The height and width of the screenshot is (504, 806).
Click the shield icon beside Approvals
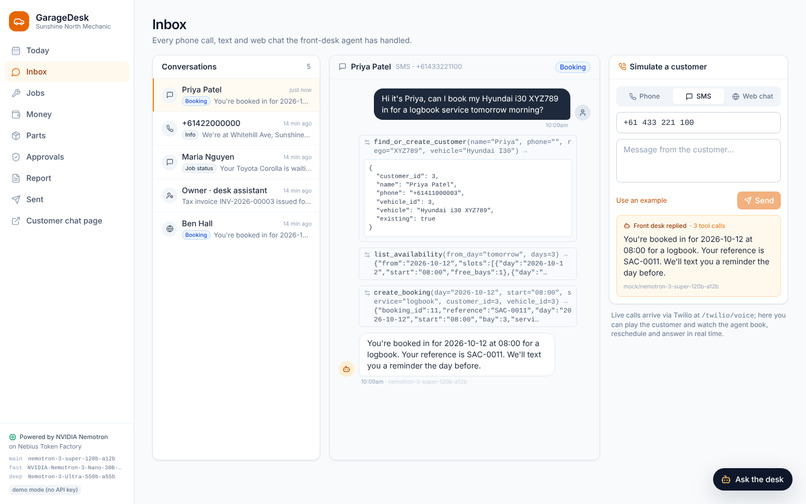[16, 157]
